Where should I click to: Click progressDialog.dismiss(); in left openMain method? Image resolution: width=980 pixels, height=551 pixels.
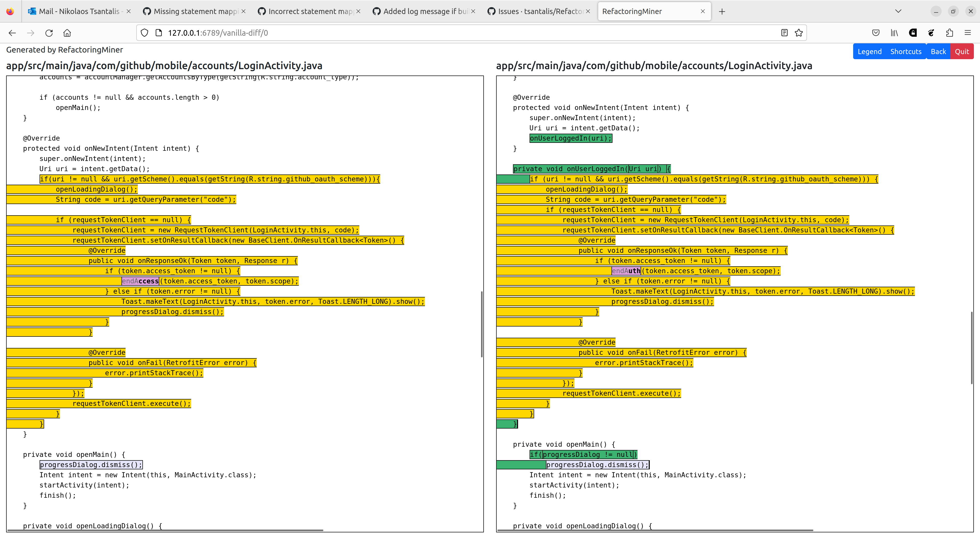(x=91, y=465)
